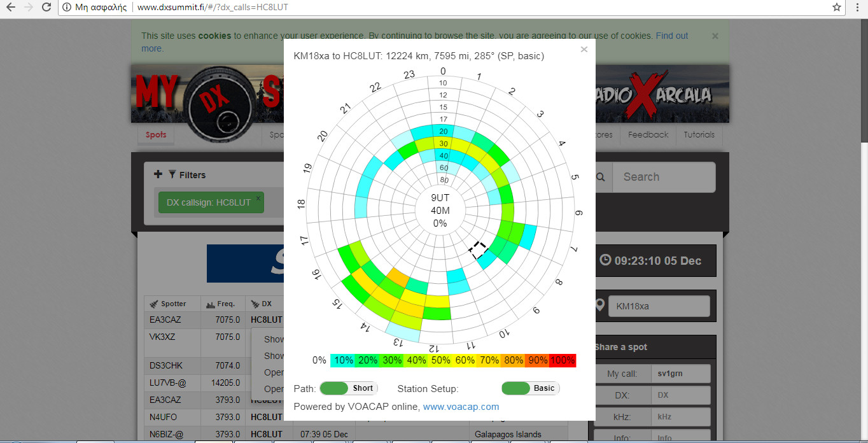The image size is (868, 443).
Task: Click the search magnifier icon
Action: click(599, 177)
